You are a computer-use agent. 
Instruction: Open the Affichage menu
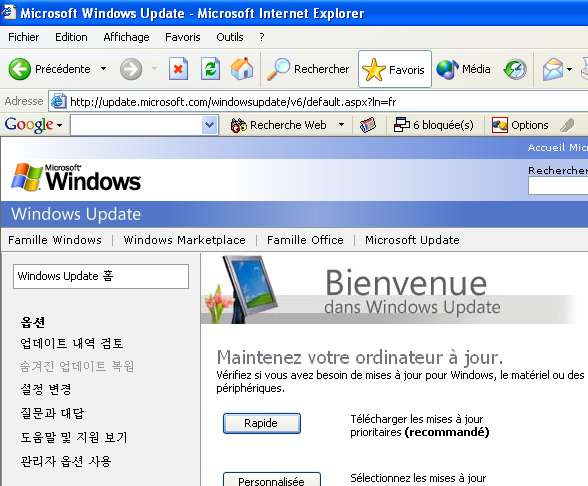click(126, 37)
